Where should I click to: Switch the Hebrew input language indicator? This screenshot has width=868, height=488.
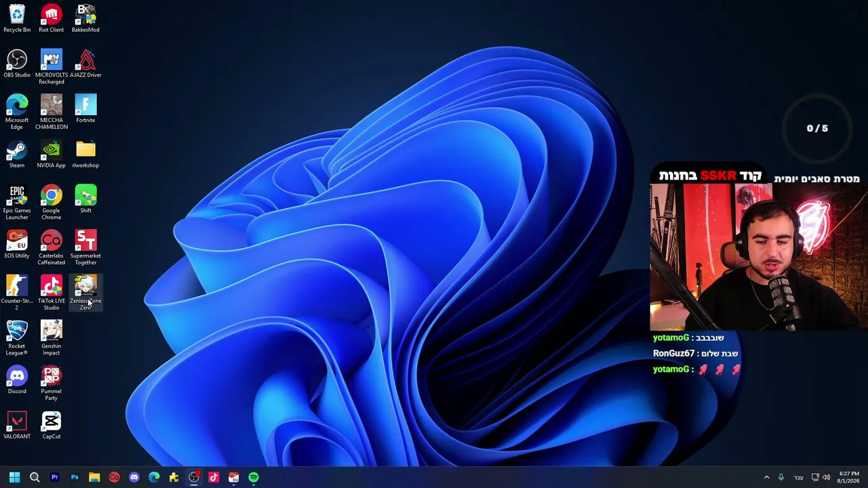click(798, 477)
